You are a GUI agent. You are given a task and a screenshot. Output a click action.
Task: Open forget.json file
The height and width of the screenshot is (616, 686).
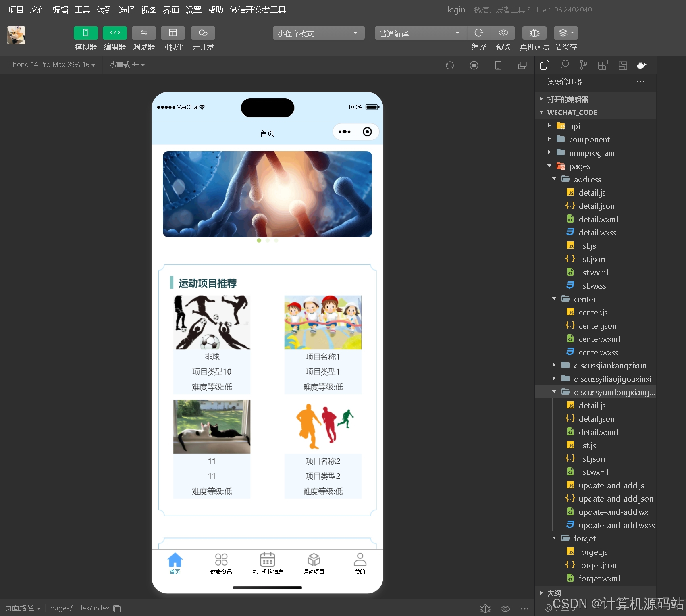click(596, 565)
